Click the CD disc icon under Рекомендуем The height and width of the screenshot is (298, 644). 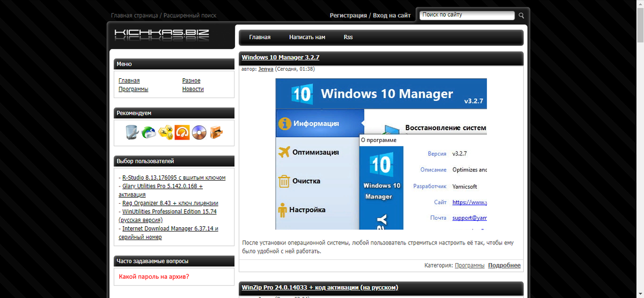(x=199, y=132)
